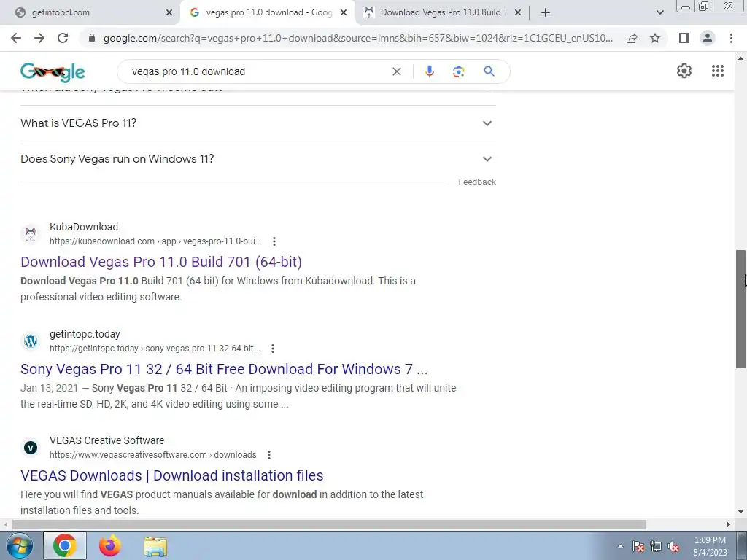
Task: Open the Chrome side panel
Action: click(684, 38)
